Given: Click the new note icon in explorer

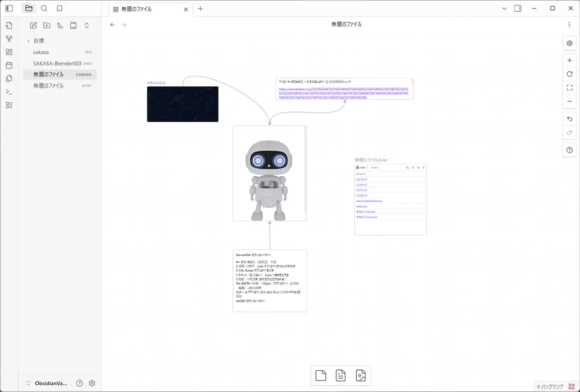Looking at the screenshot, I should pos(33,26).
